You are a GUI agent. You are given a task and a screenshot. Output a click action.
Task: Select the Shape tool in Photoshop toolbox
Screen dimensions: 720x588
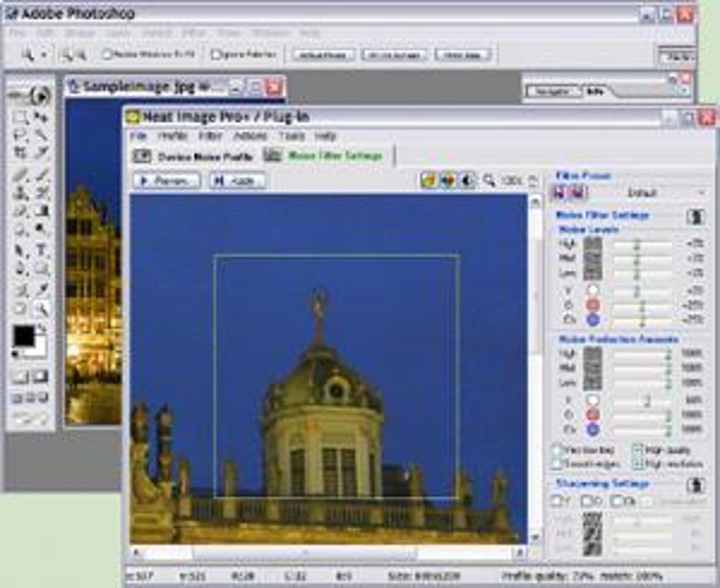[x=42, y=268]
